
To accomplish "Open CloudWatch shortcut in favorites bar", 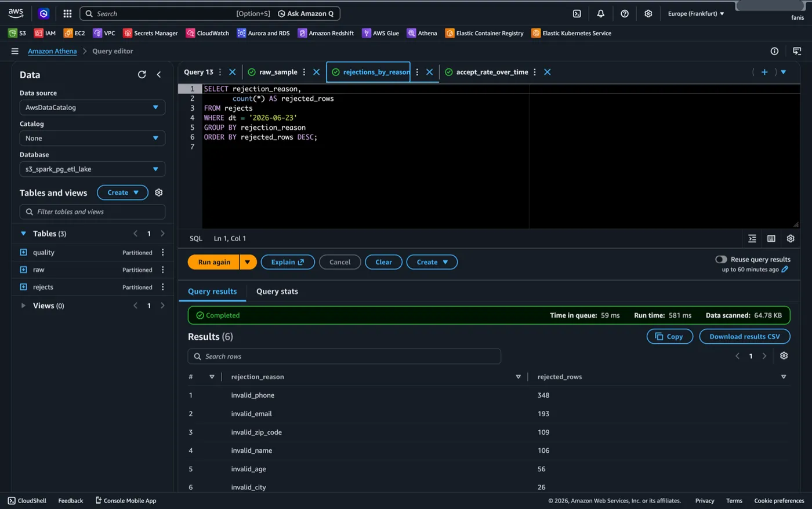I will [x=207, y=33].
